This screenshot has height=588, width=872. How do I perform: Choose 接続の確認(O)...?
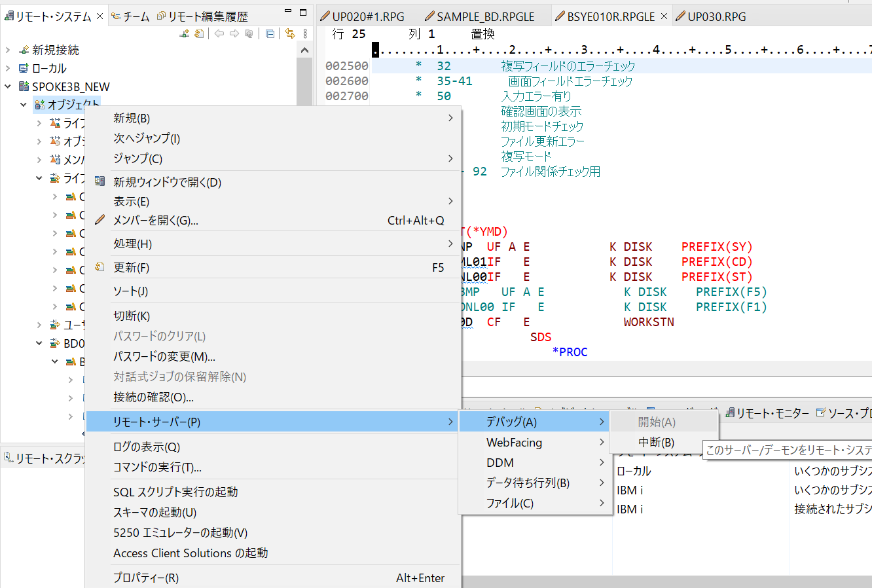tap(273, 397)
